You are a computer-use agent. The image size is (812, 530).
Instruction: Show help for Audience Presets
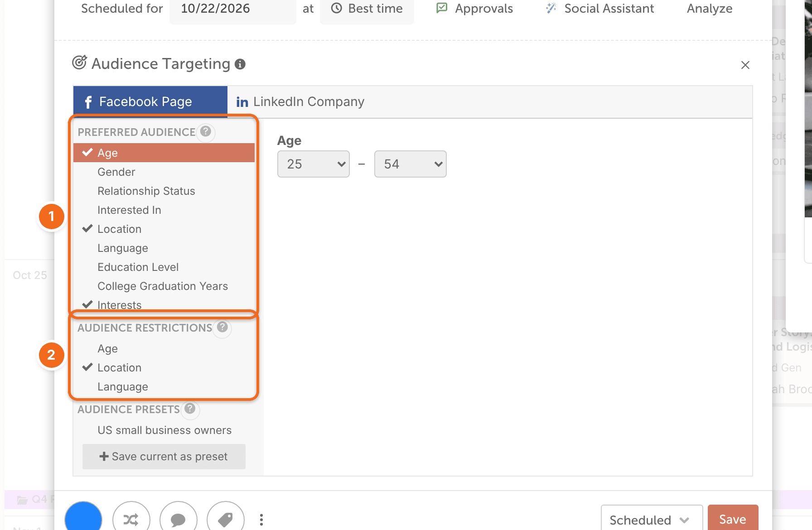[x=190, y=409]
